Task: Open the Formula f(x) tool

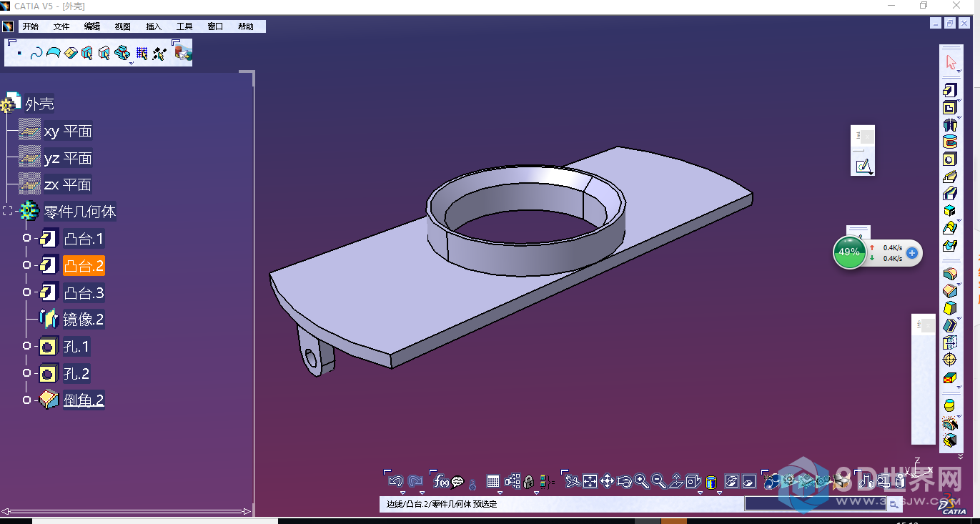Action: pos(442,481)
